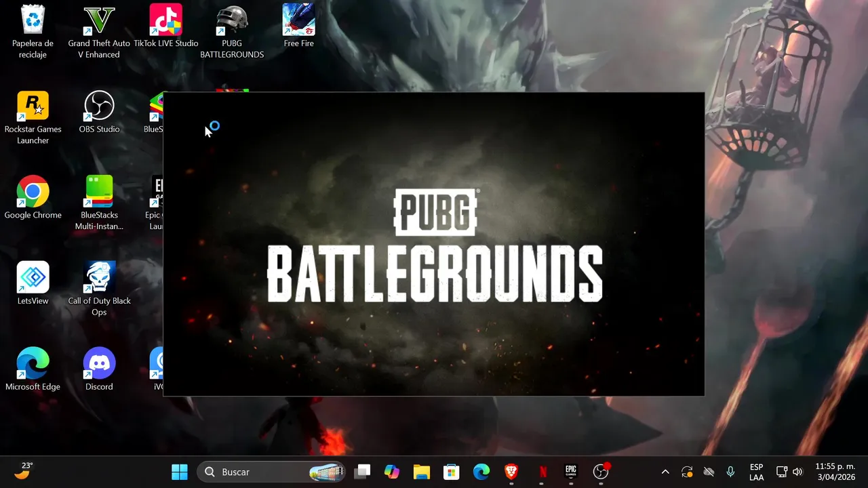Click the microphone tray icon
Screen dimensions: 868x488
[x=730, y=472]
